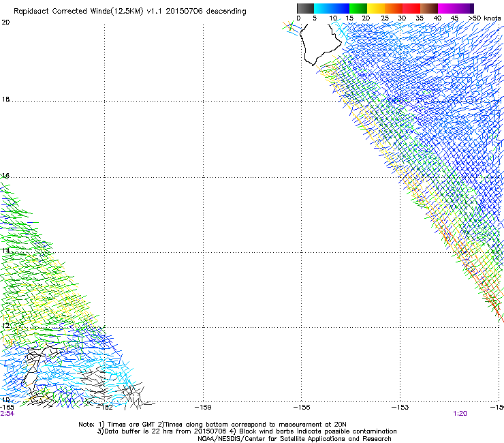Click the gray 0-5 knots color swatch
Viewport: 504px width, 443px height.
[305, 8]
